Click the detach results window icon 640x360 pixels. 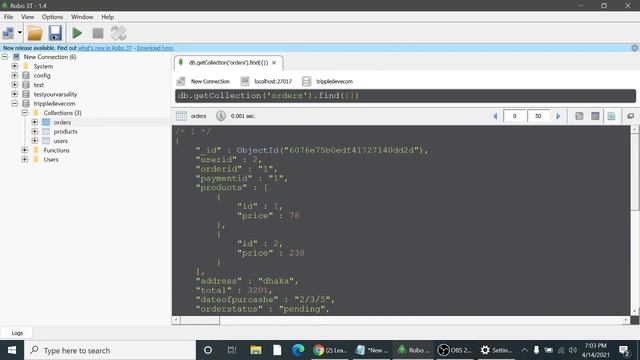pyautogui.click(x=631, y=116)
